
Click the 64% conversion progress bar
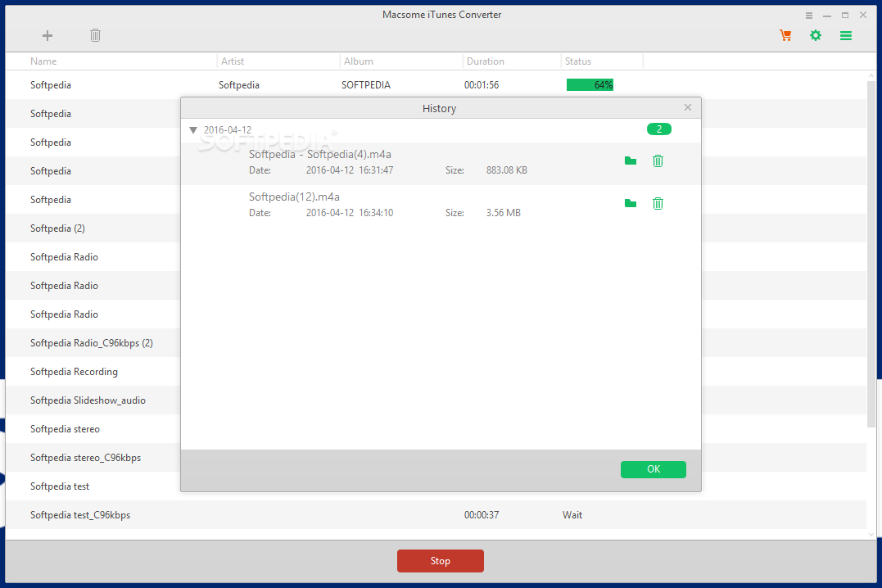(x=590, y=85)
